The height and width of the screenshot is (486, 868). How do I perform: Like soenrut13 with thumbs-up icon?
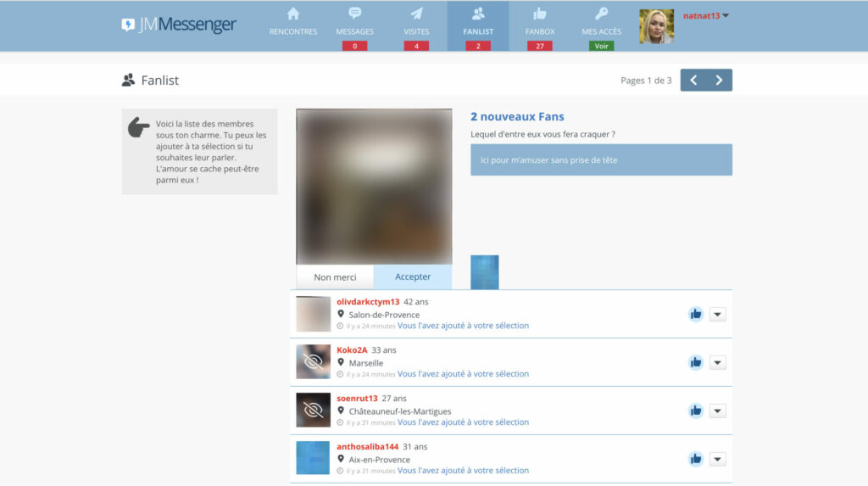(x=696, y=411)
